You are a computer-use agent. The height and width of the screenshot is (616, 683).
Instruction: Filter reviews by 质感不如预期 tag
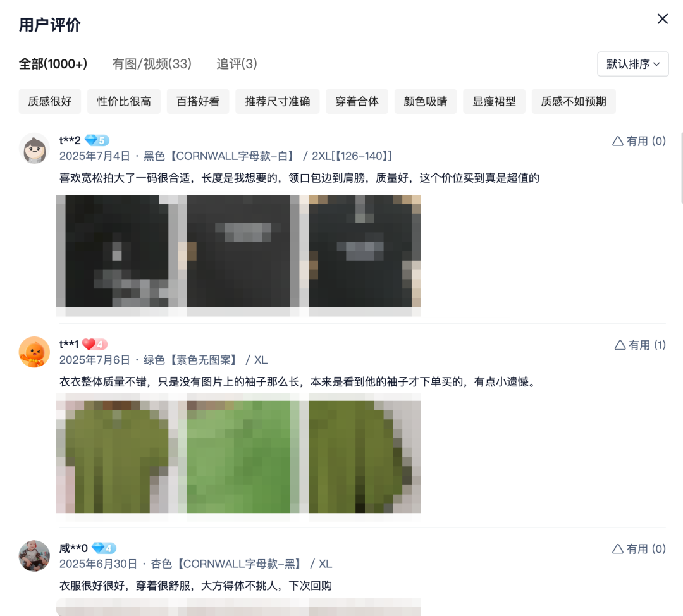(574, 101)
